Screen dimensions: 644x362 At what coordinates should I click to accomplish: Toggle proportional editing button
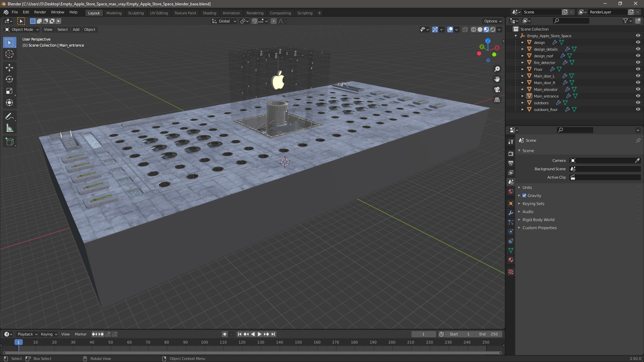(274, 21)
